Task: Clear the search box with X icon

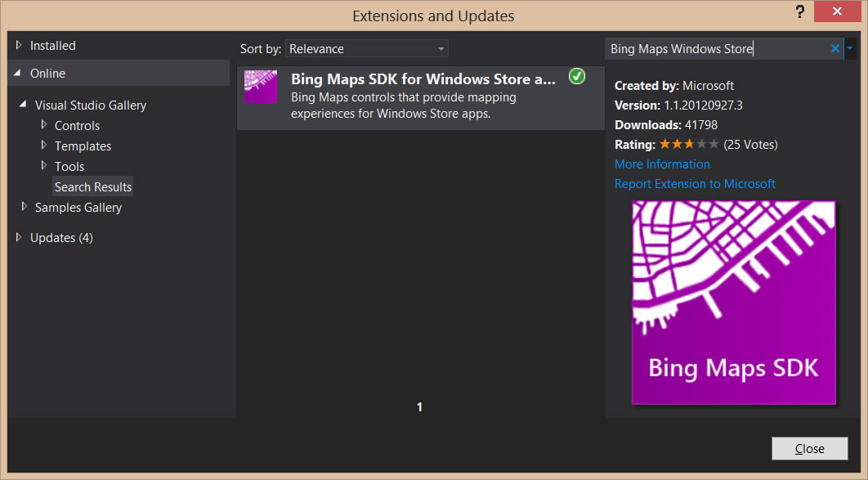Action: pos(834,49)
